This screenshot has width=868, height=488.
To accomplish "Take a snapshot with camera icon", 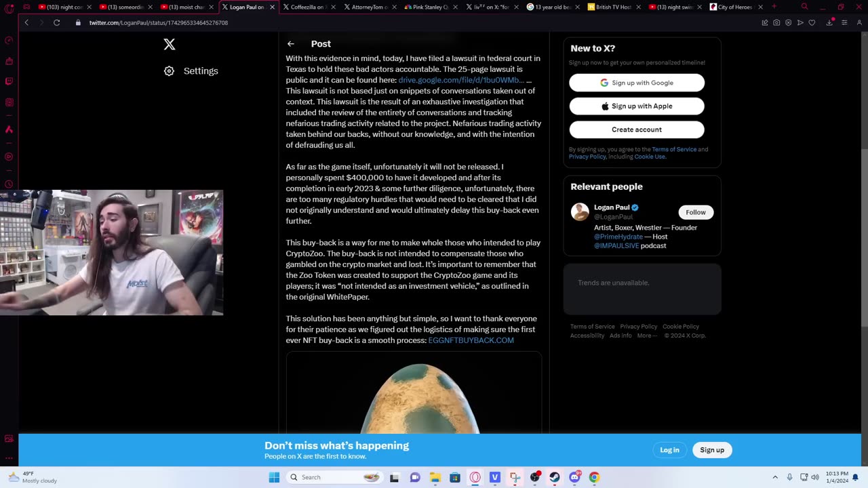I will tap(776, 22).
